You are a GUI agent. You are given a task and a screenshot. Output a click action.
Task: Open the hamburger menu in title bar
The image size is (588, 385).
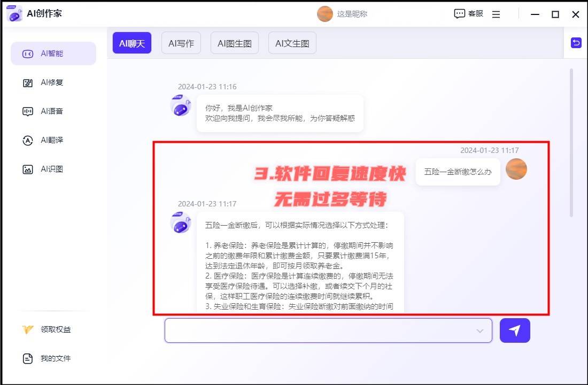[496, 14]
